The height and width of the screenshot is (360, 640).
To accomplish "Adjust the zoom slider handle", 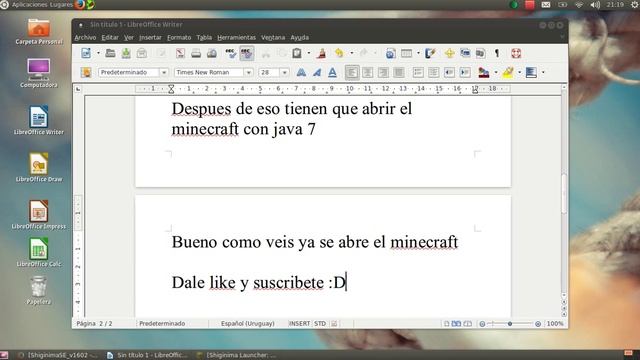I will coord(510,324).
